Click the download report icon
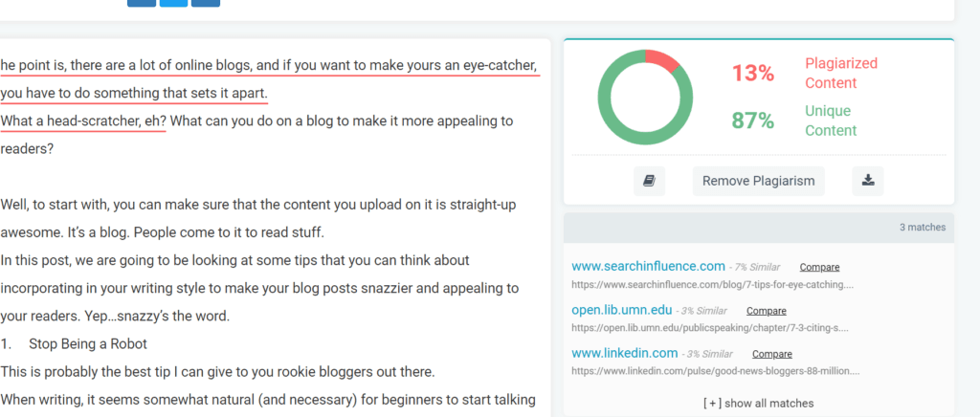Image resolution: width=980 pixels, height=417 pixels. (x=867, y=181)
